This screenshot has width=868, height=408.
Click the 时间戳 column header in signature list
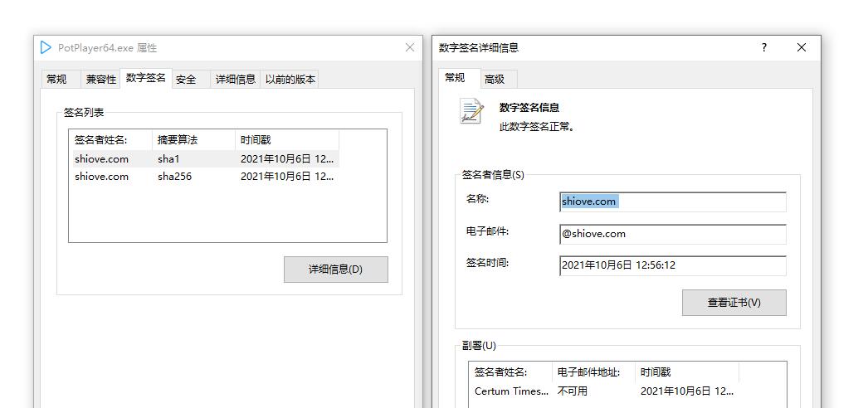pyautogui.click(x=287, y=140)
